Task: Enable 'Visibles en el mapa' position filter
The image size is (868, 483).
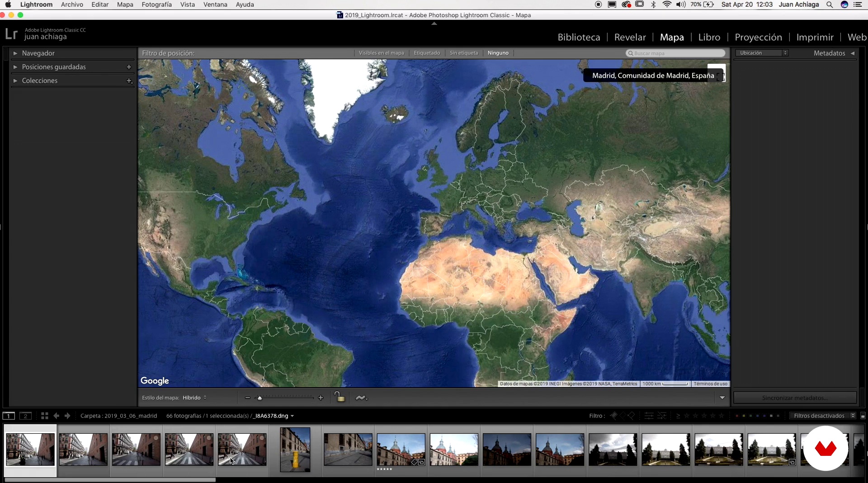Action: coord(382,53)
